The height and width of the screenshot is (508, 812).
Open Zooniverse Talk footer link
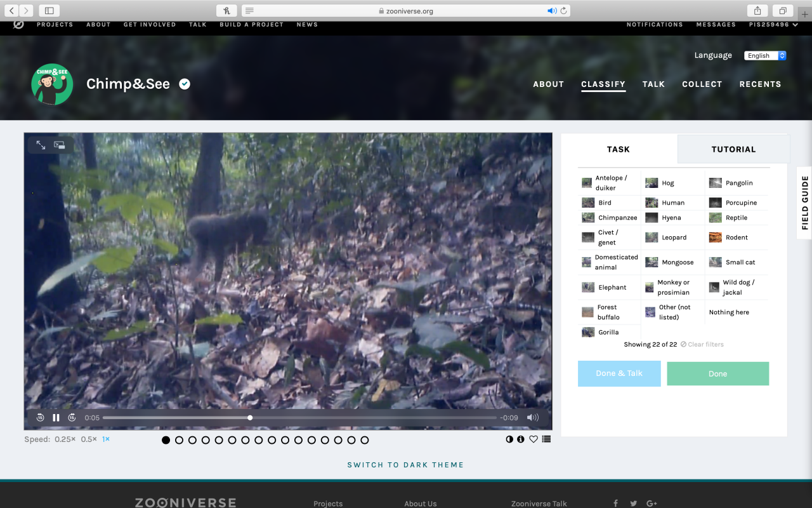coord(539,504)
